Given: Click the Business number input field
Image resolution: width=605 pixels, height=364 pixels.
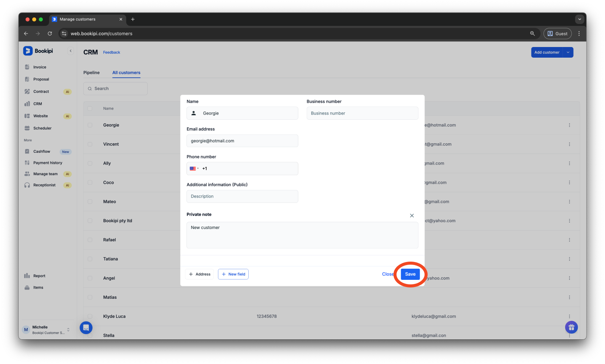Looking at the screenshot, I should (x=362, y=113).
